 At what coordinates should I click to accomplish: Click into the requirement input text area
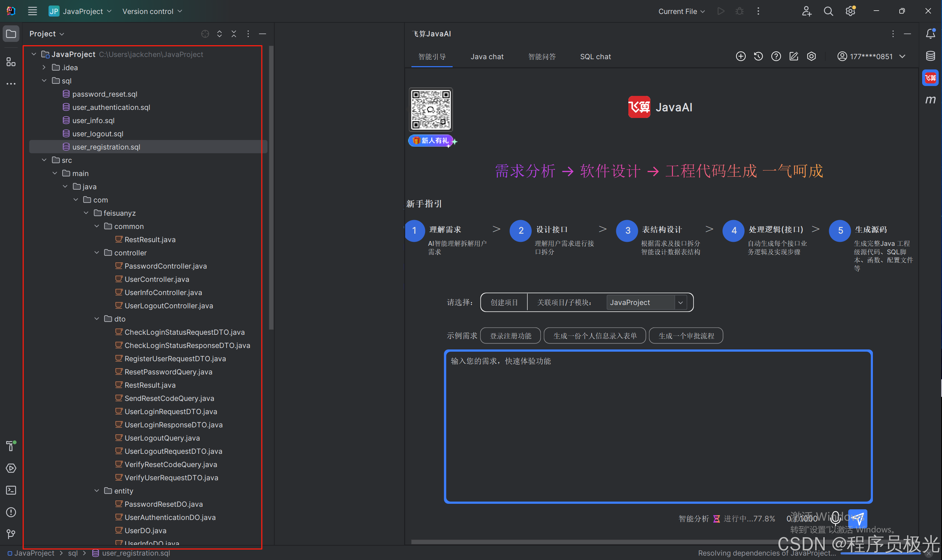658,426
